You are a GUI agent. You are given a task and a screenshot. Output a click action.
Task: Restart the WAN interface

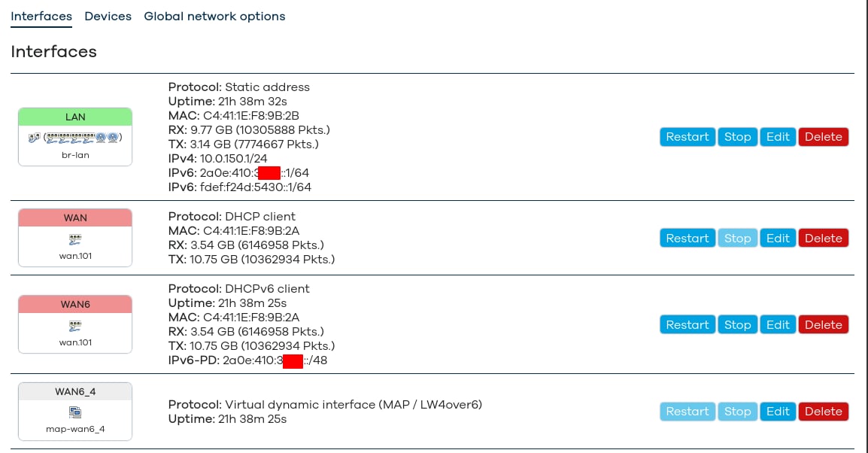coord(687,239)
